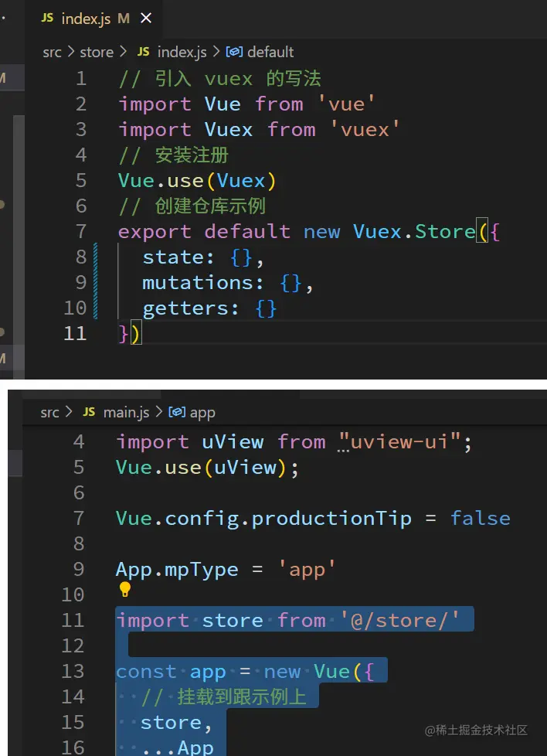Click the 'uview-ui' import string
547x756 pixels.
(x=405, y=441)
